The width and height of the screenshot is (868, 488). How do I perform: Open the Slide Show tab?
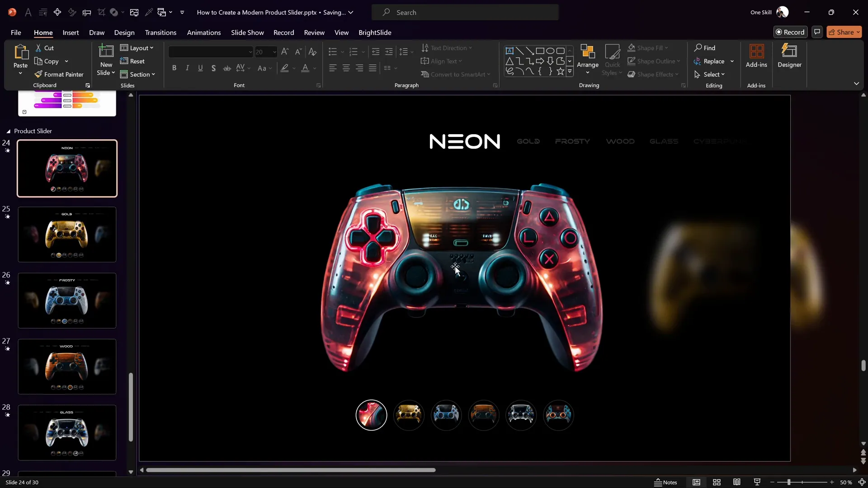coord(247,33)
